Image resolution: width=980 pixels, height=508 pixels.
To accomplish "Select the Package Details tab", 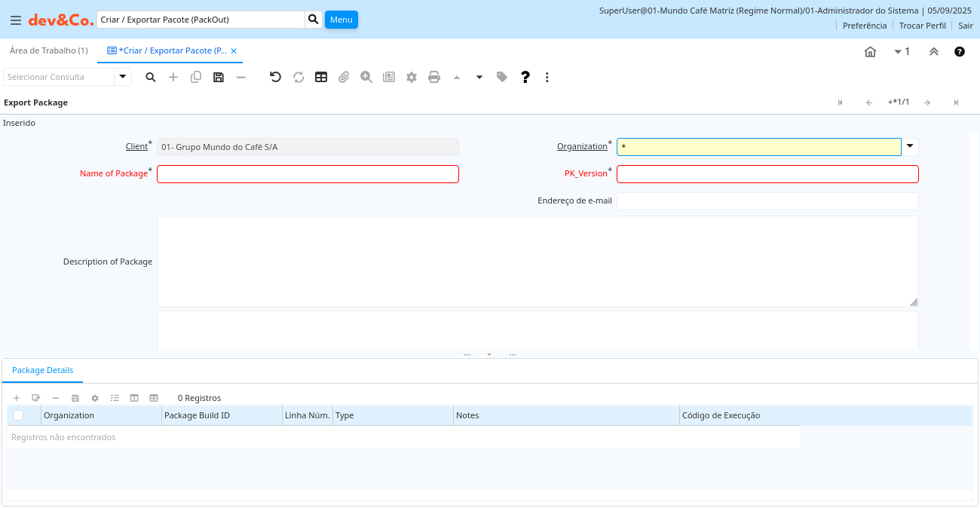I will tap(43, 370).
